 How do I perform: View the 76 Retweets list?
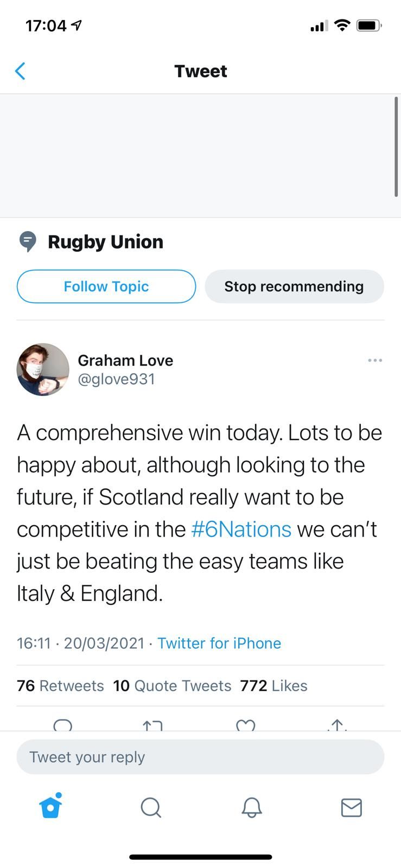tap(60, 686)
